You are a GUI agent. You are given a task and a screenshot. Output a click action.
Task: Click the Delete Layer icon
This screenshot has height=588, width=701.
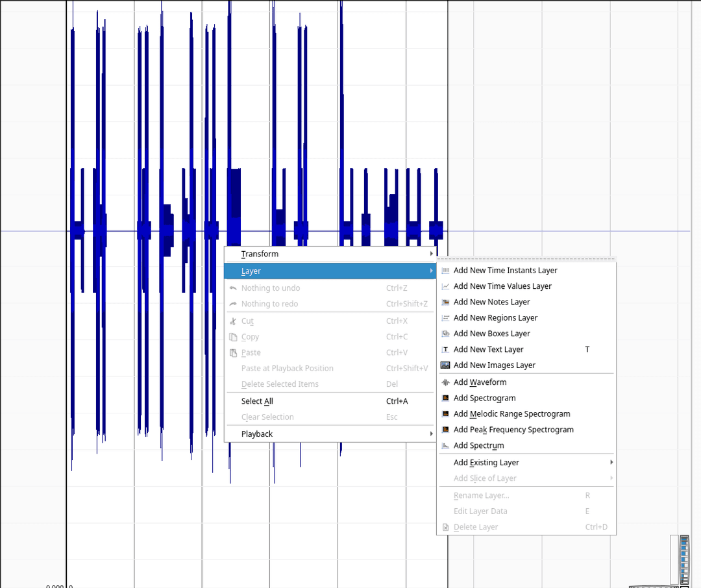coord(445,527)
